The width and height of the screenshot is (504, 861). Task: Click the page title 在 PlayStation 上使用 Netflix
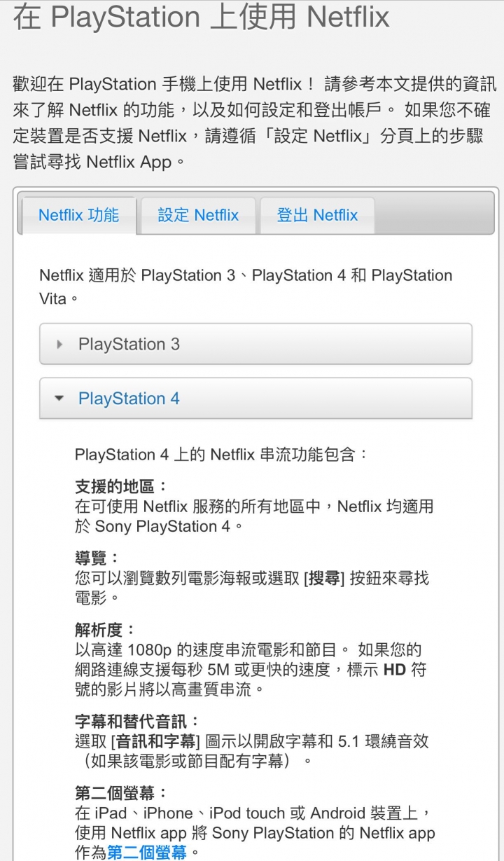[202, 17]
